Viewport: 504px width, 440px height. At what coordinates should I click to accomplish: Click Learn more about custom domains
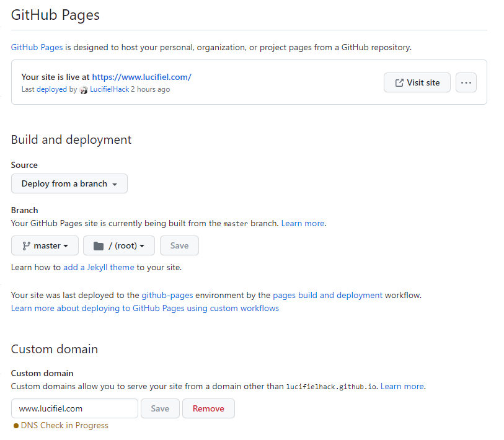click(x=402, y=386)
